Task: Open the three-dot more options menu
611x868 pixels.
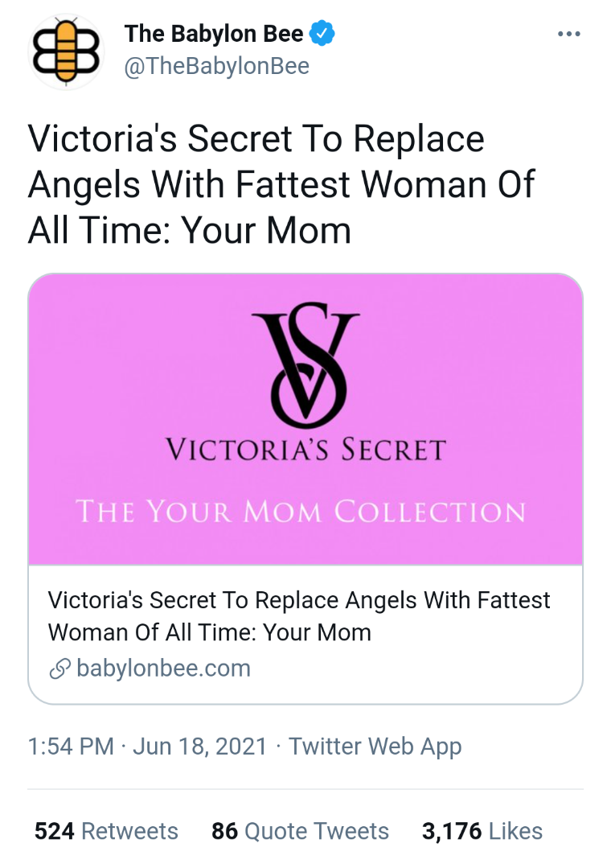Action: tap(569, 35)
